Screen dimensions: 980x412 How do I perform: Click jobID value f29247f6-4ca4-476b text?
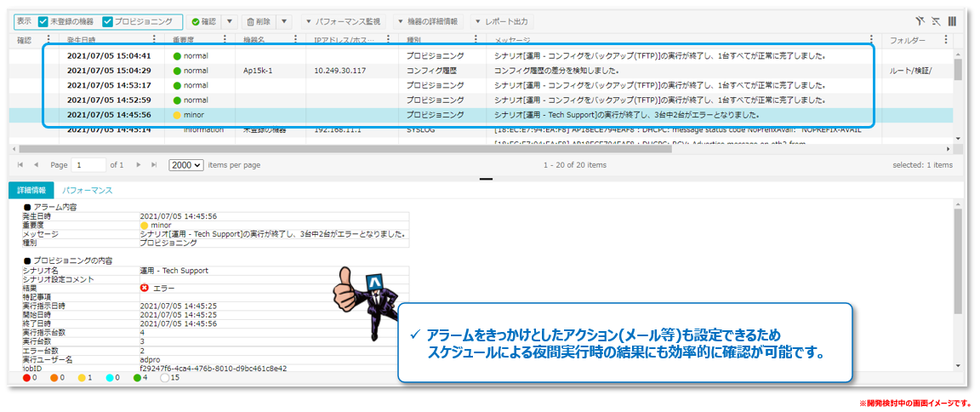pyautogui.click(x=214, y=369)
